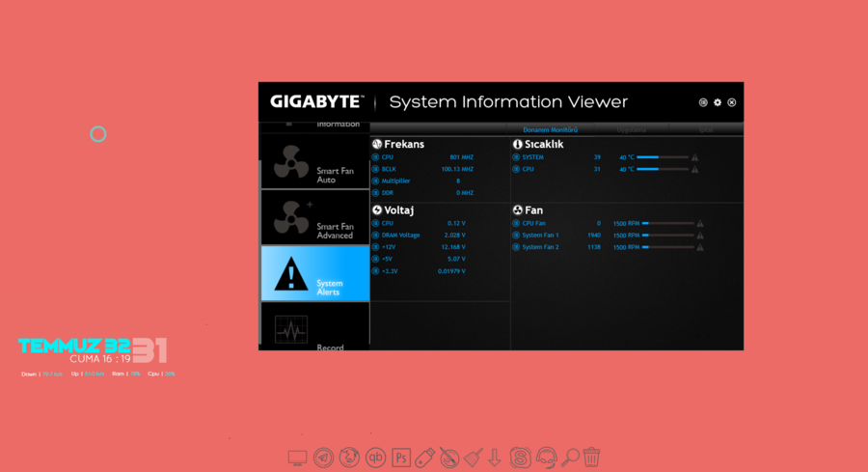Click the Sıcaklık thermometer header icon

(518, 144)
